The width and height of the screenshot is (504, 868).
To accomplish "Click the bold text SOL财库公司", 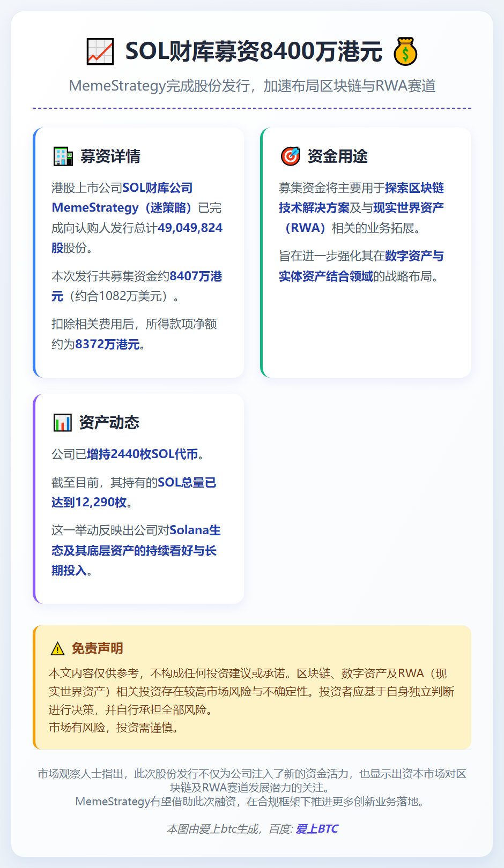I will click(x=158, y=188).
